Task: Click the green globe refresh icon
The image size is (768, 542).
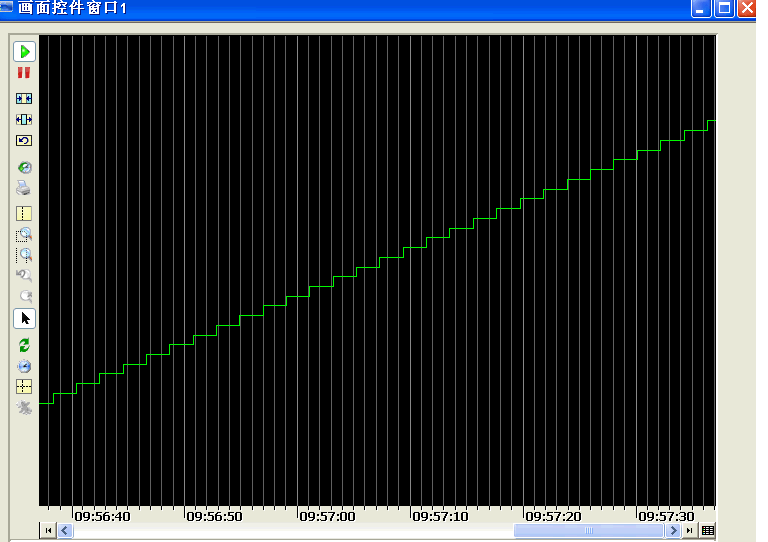Action: pyautogui.click(x=24, y=167)
